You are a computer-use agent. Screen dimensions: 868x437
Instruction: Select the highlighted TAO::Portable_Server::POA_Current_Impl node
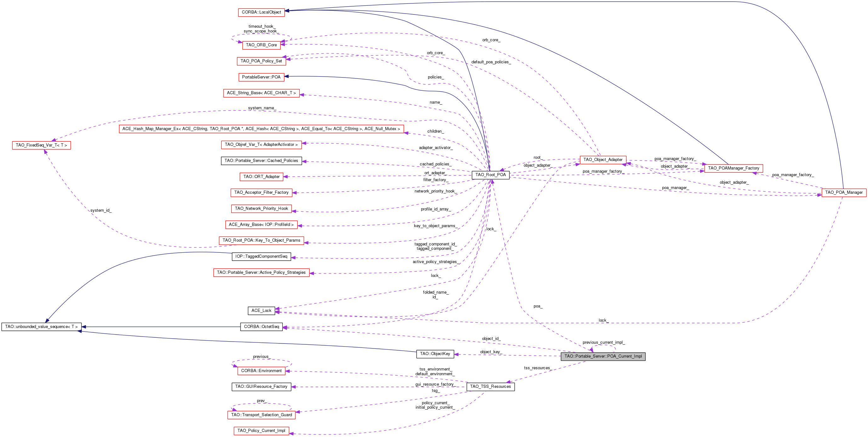(603, 356)
